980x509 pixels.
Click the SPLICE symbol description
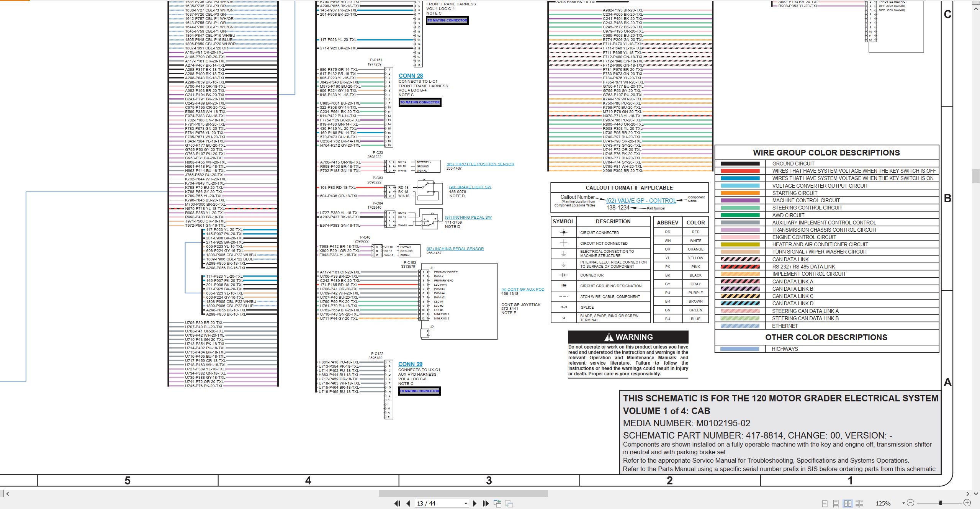tap(587, 307)
